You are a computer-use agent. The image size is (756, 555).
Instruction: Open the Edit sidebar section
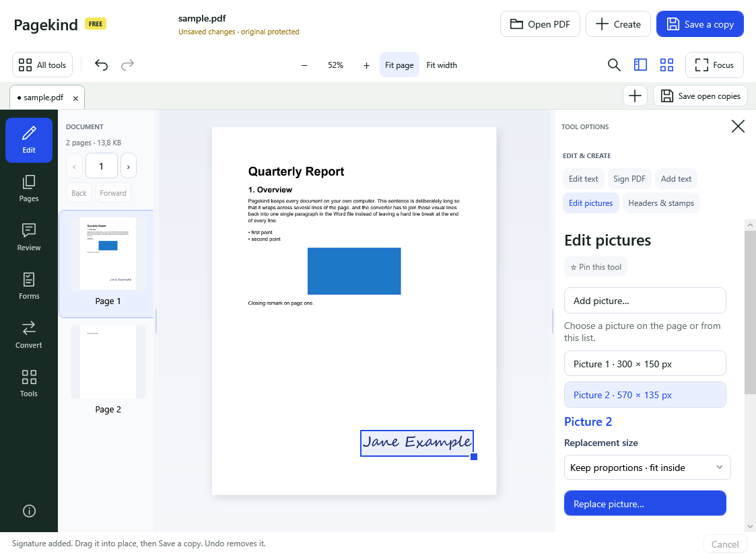[29, 140]
